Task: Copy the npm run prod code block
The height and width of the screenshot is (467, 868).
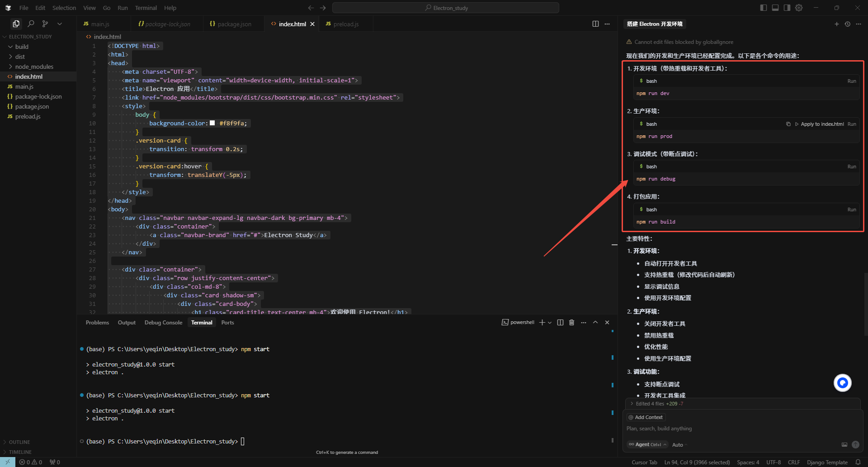Action: coord(788,124)
